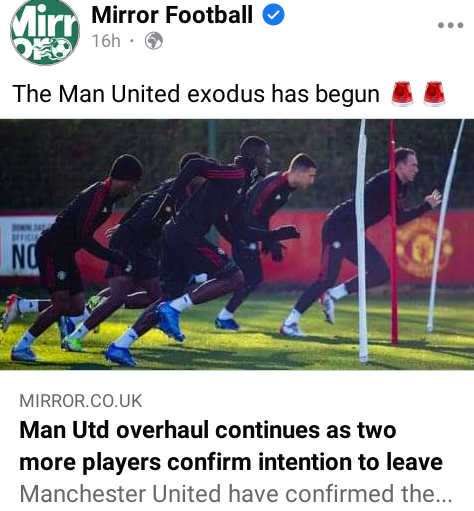Select the caption "The Man United exodus has begun"
Viewport: 474px width, 511px height.
click(196, 94)
